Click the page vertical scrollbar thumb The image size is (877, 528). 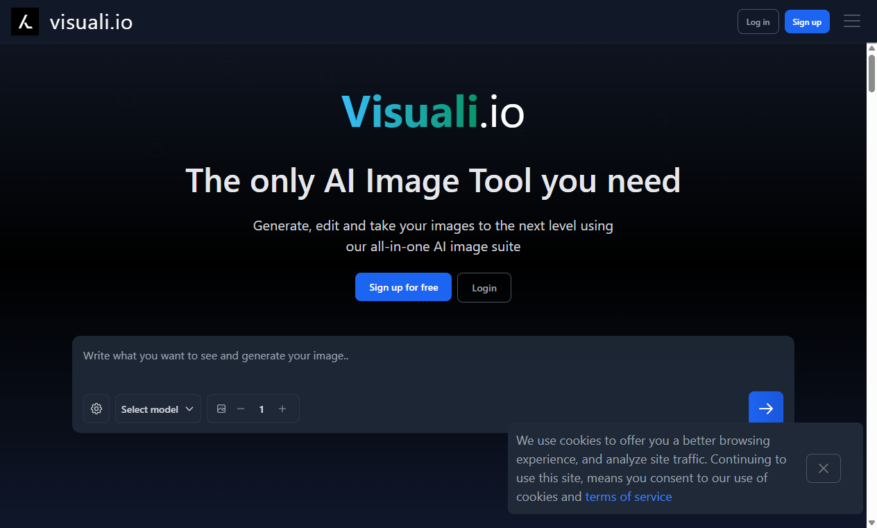[871, 73]
